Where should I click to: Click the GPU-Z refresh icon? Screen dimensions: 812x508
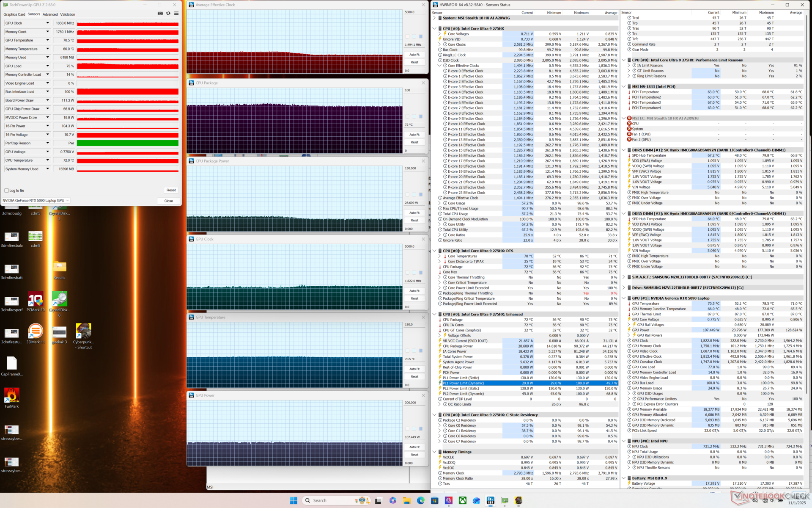coord(168,14)
